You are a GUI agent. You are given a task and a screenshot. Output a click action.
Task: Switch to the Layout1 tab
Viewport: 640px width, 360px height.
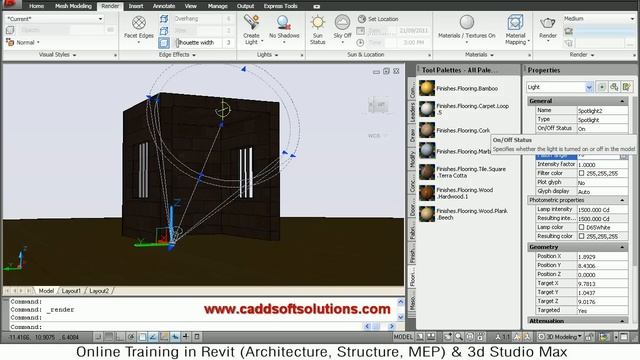click(71, 291)
